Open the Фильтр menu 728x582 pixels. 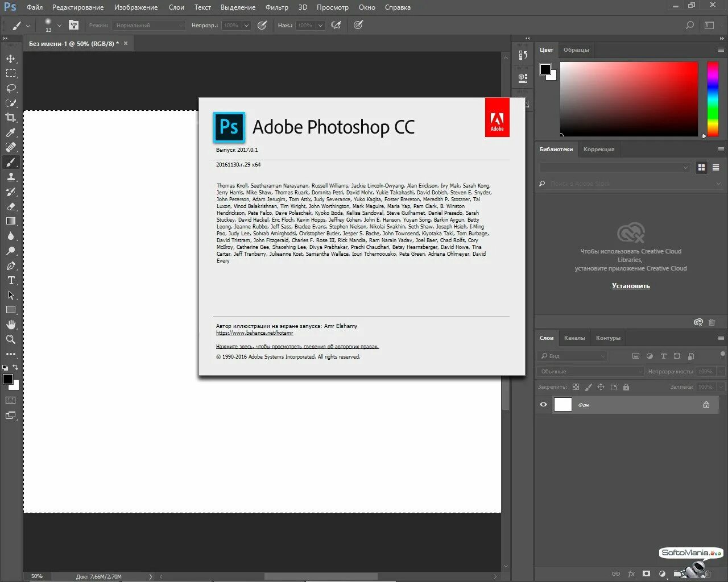tap(277, 7)
